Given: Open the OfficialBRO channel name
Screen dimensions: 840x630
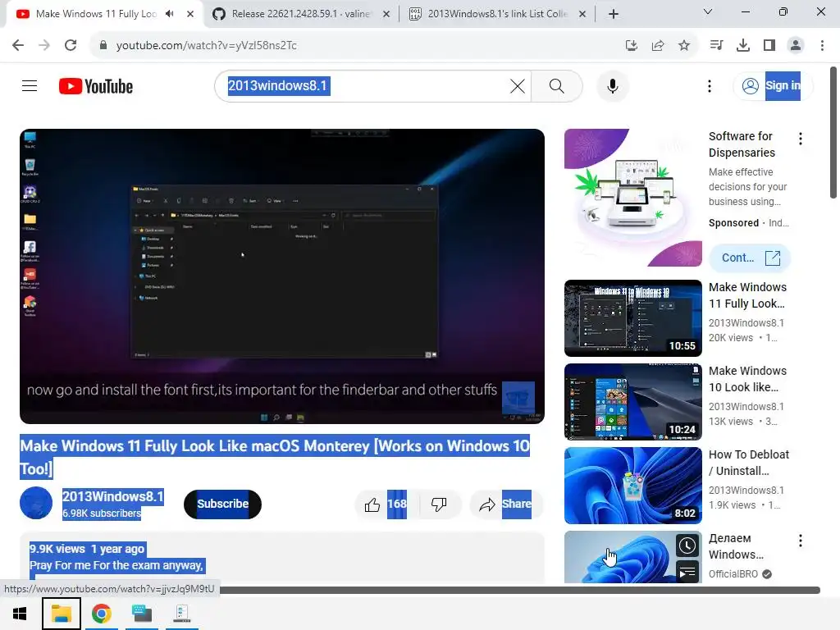Looking at the screenshot, I should pos(733,573).
